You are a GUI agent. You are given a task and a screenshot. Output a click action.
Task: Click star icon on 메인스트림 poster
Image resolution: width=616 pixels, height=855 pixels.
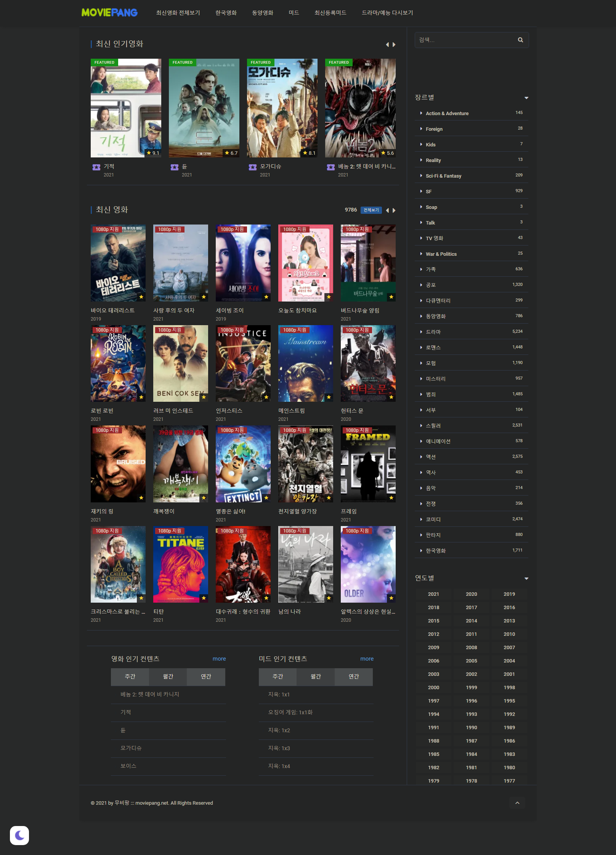click(329, 397)
